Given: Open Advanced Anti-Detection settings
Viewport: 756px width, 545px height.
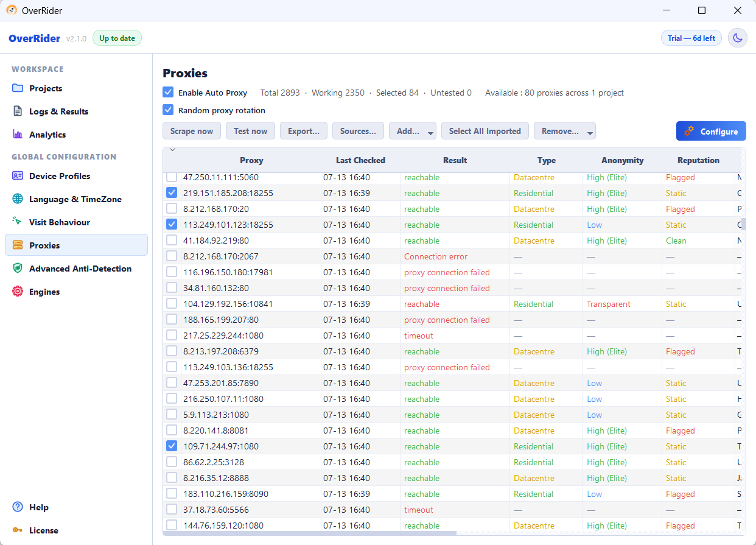Looking at the screenshot, I should click(76, 269).
